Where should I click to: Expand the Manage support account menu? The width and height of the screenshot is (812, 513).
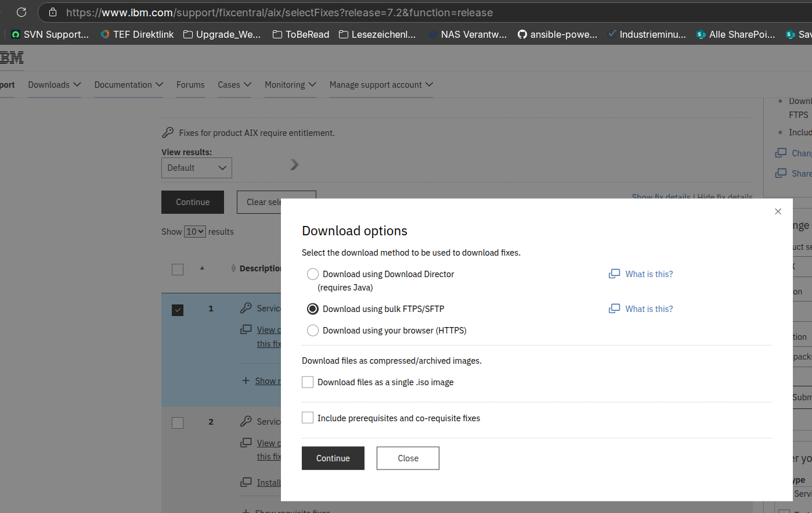[x=381, y=85]
